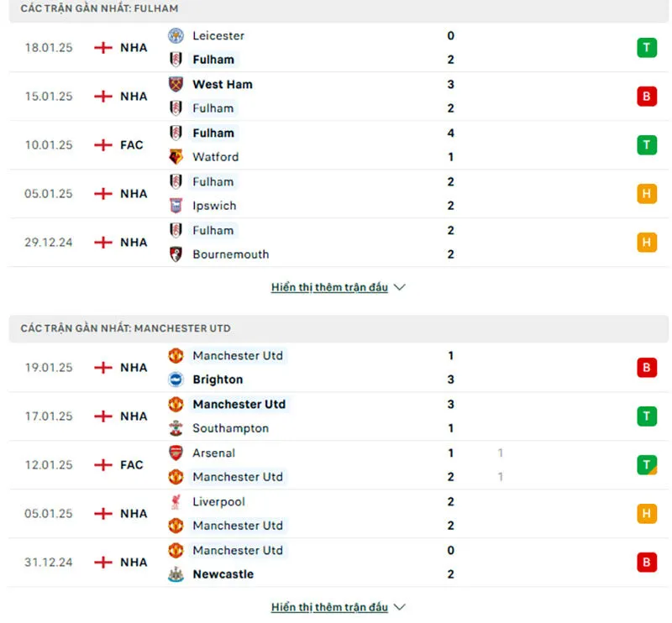Click the Arsenal club crest icon
The image size is (672, 623).
click(x=176, y=453)
